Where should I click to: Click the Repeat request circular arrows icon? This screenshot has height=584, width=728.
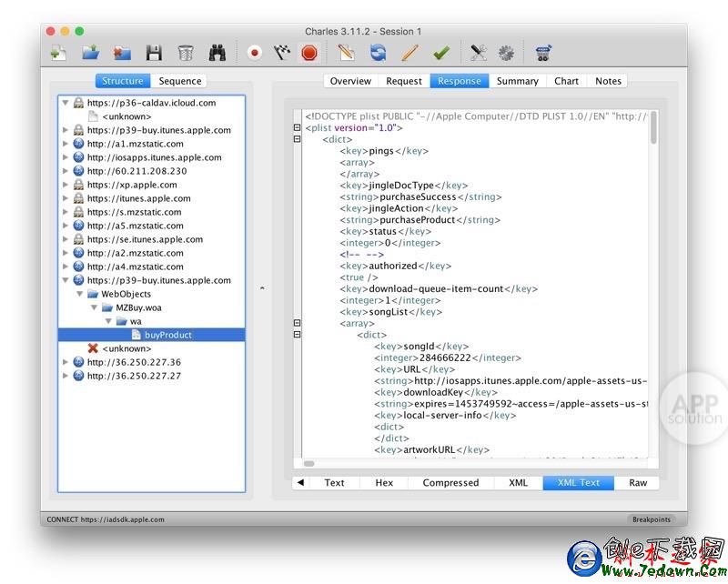click(378, 53)
